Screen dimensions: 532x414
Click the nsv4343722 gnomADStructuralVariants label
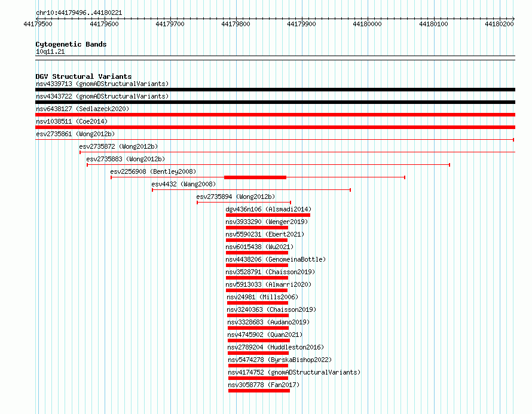click(x=102, y=96)
